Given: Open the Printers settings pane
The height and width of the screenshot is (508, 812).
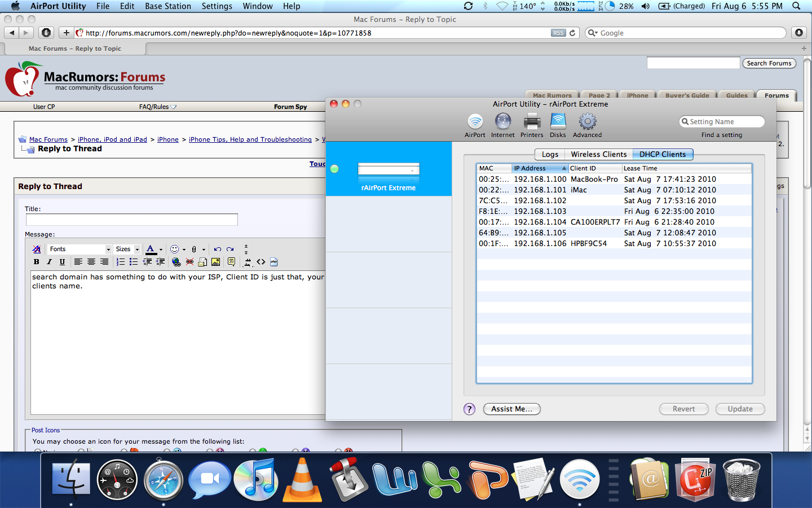Looking at the screenshot, I should 532,125.
